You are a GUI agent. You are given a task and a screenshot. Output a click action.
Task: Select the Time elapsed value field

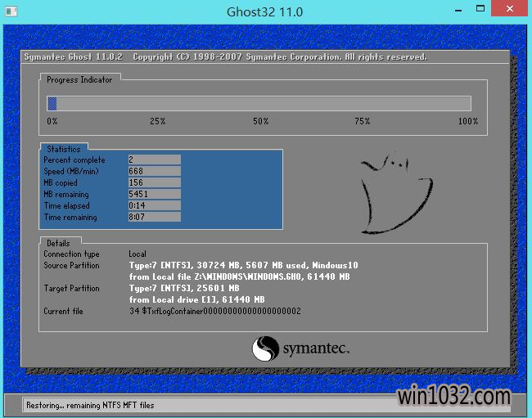154,206
